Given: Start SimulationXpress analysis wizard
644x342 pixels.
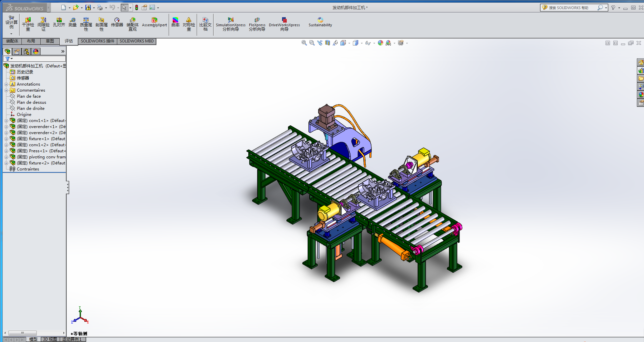Looking at the screenshot, I should (x=231, y=24).
